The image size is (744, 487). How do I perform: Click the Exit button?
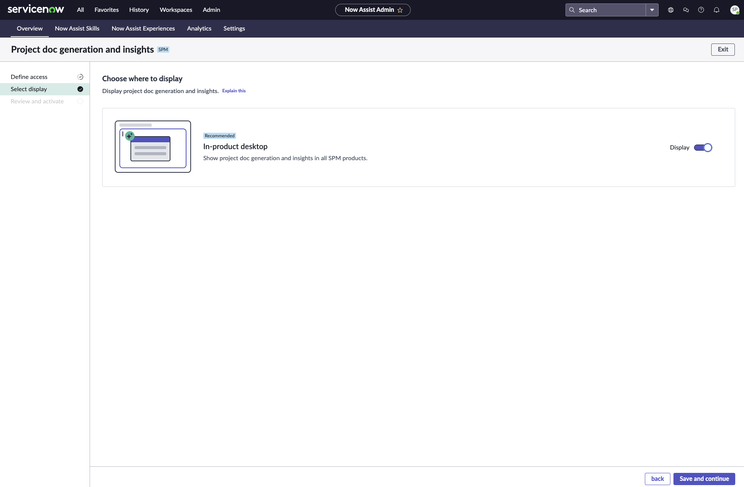point(723,49)
